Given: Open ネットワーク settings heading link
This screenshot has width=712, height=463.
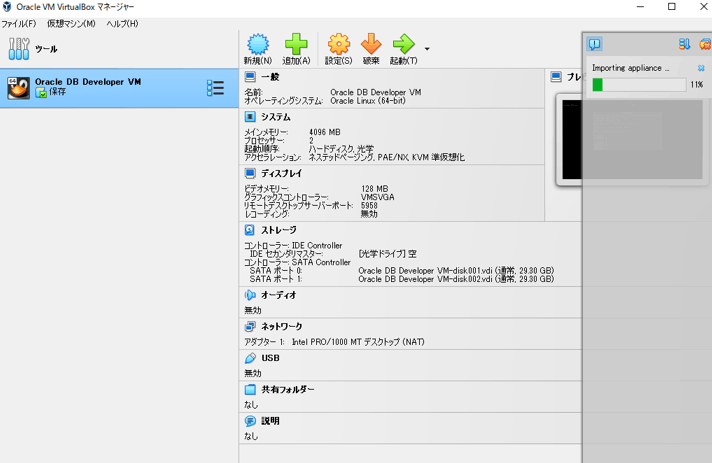Looking at the screenshot, I should tap(282, 326).
